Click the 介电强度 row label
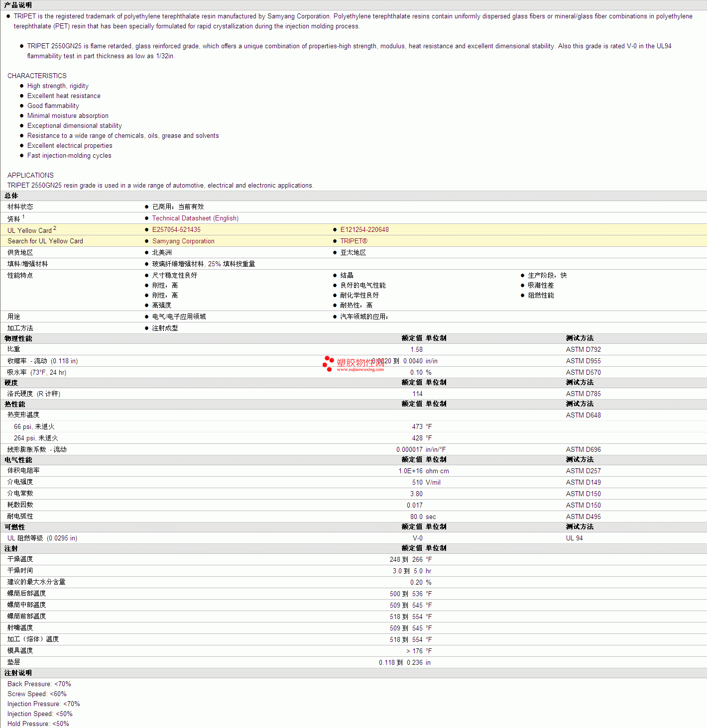The height and width of the screenshot is (728, 707). pyautogui.click(x=20, y=482)
